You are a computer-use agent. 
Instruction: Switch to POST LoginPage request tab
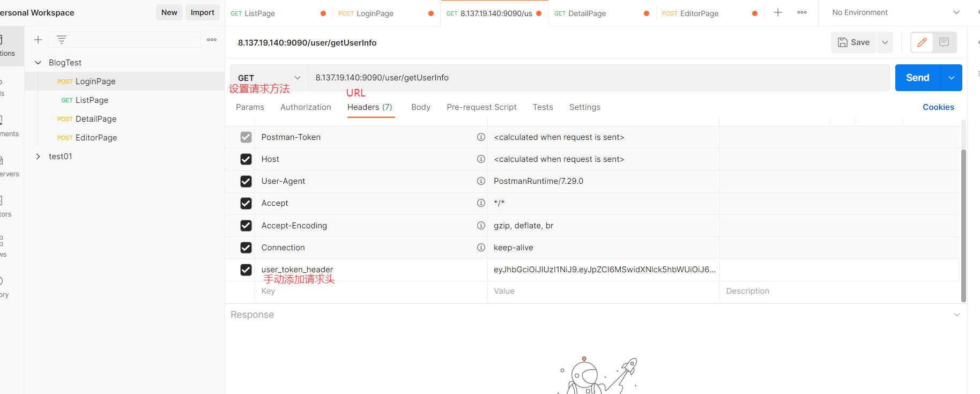387,13
